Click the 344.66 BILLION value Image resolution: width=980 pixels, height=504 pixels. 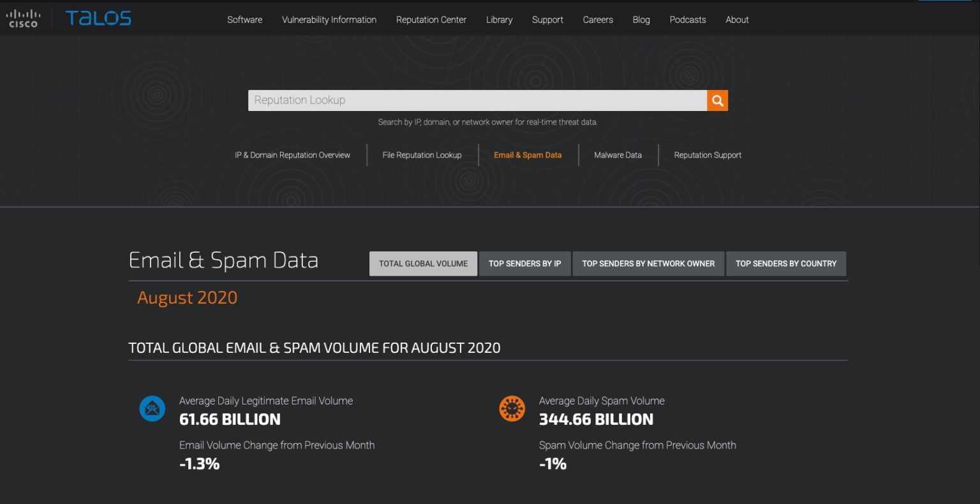[596, 419]
